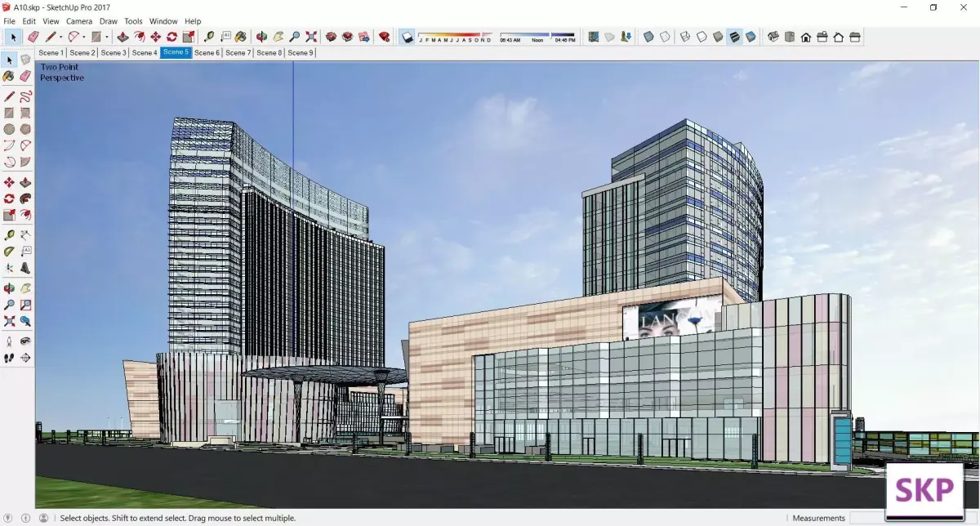Choose the Freehand drawing tool
980x526 pixels.
coord(25,96)
